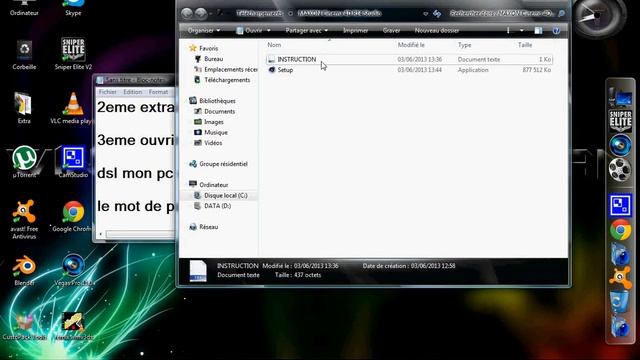This screenshot has width=640, height=360.
Task: Click the Nouveau dossier button
Action: [436, 31]
